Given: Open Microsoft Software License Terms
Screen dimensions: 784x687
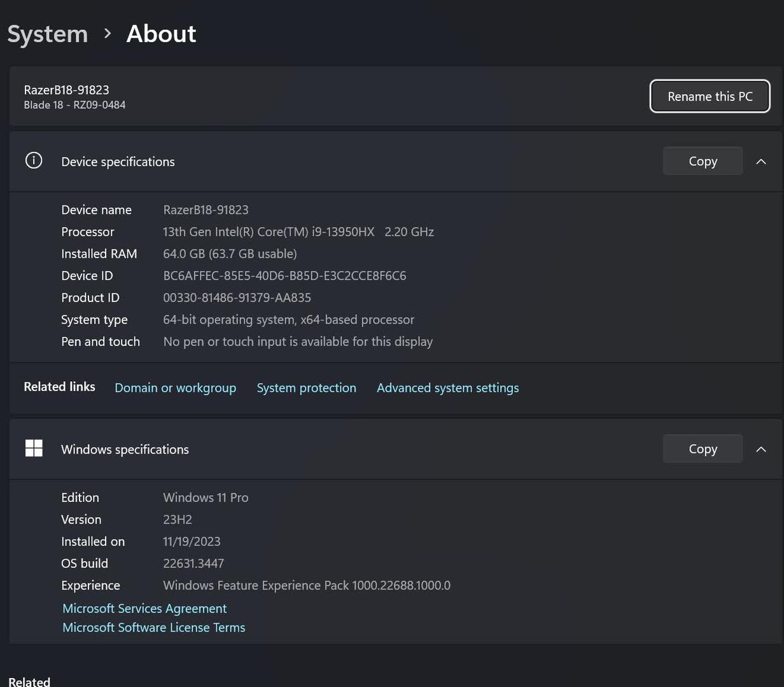Looking at the screenshot, I should (x=153, y=627).
